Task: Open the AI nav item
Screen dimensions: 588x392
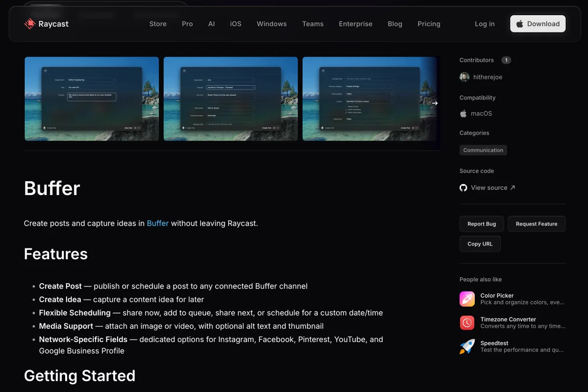Action: tap(211, 24)
